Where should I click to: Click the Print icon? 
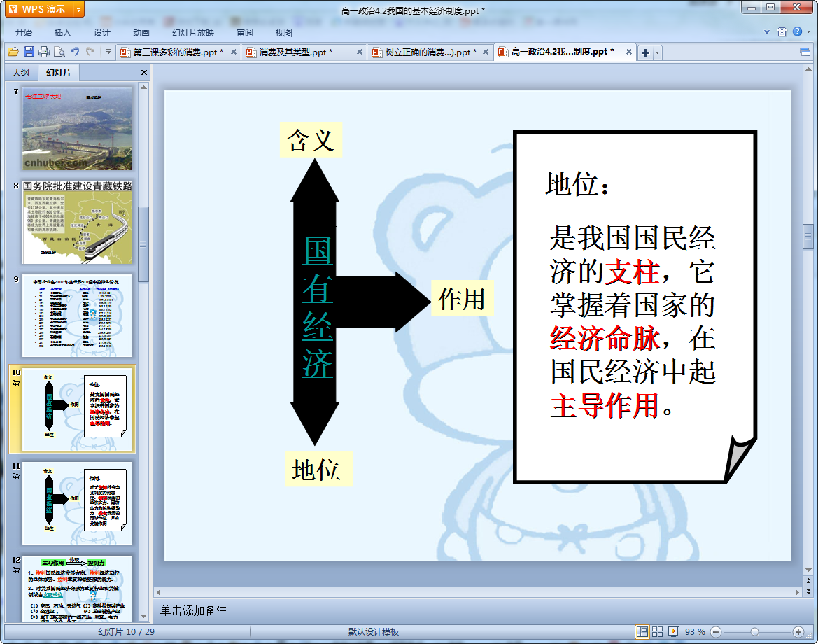(44, 52)
